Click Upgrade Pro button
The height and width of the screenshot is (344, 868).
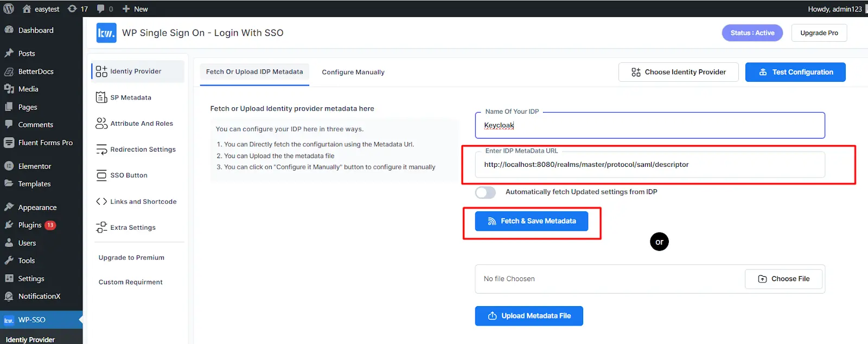click(x=819, y=33)
